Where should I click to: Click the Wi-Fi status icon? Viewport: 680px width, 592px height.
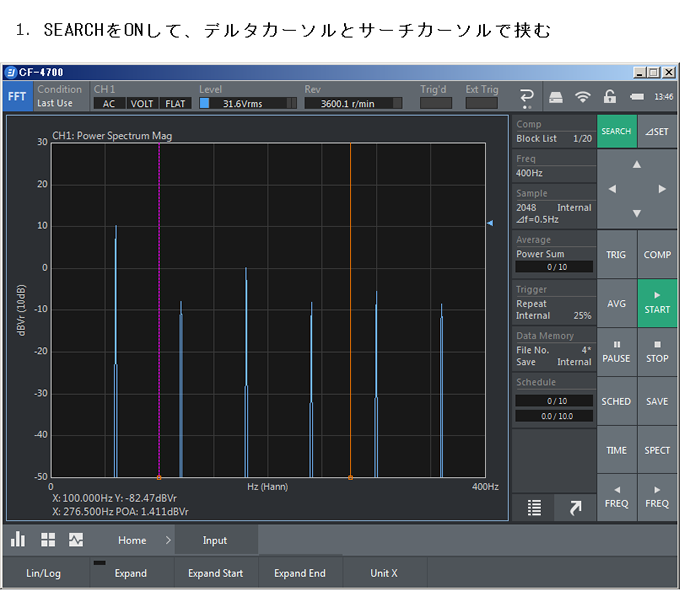(582, 97)
